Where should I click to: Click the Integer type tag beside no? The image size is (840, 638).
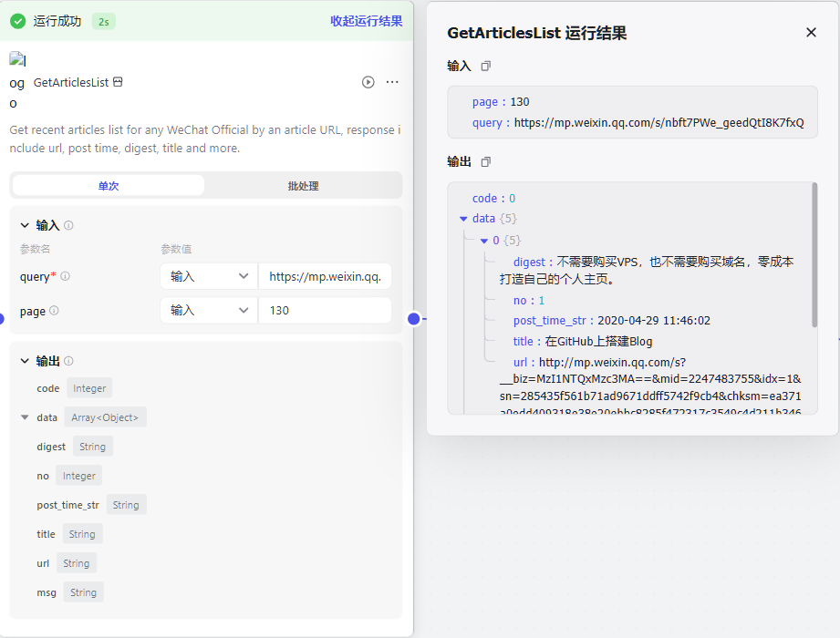click(x=78, y=476)
